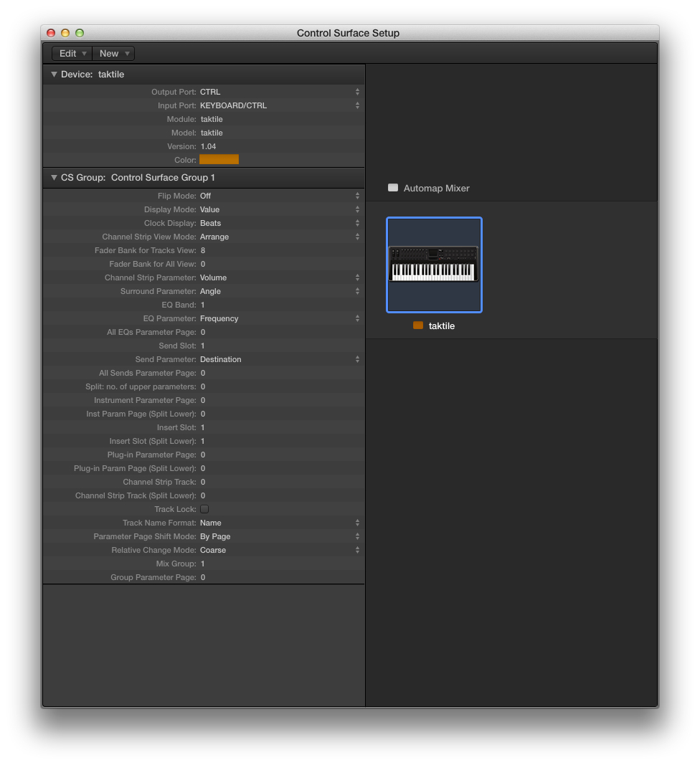
Task: Open the Edit menu
Action: [x=70, y=53]
